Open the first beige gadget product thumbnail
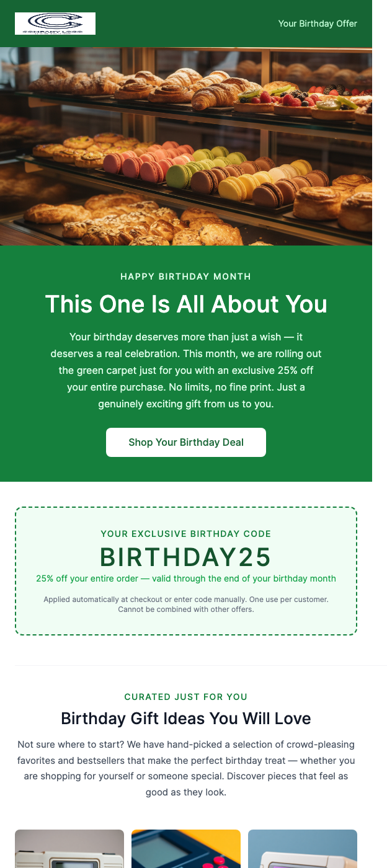Screen dimensions: 387x868 click(x=69, y=849)
